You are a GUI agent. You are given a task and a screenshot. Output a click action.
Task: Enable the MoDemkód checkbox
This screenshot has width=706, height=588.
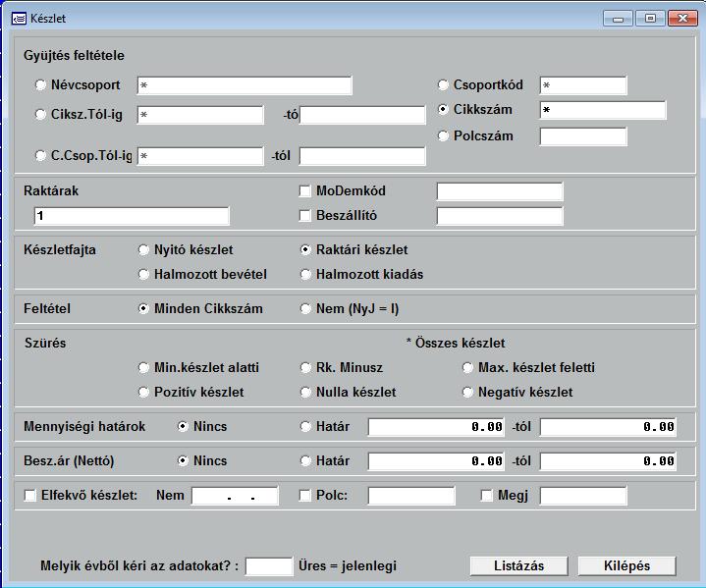(x=304, y=190)
